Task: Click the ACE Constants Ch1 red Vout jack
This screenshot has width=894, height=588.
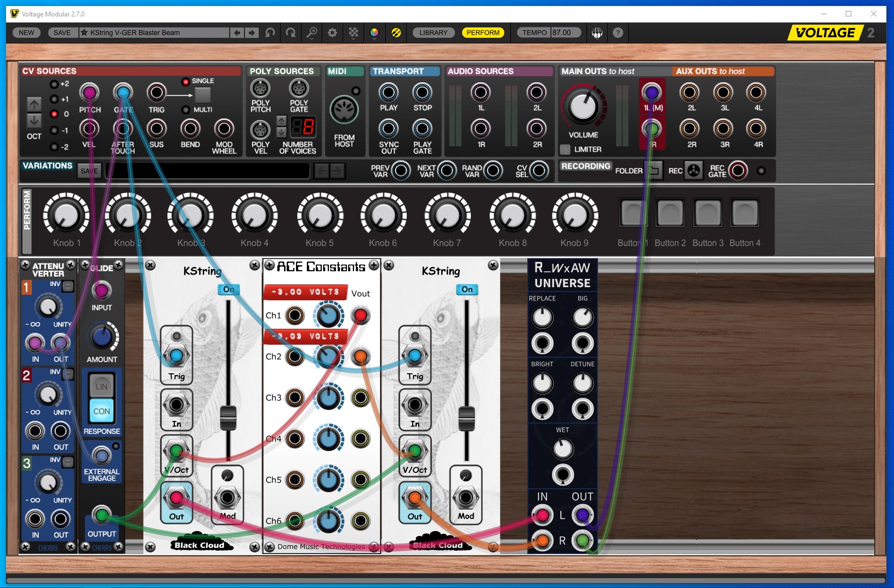Action: coord(360,315)
